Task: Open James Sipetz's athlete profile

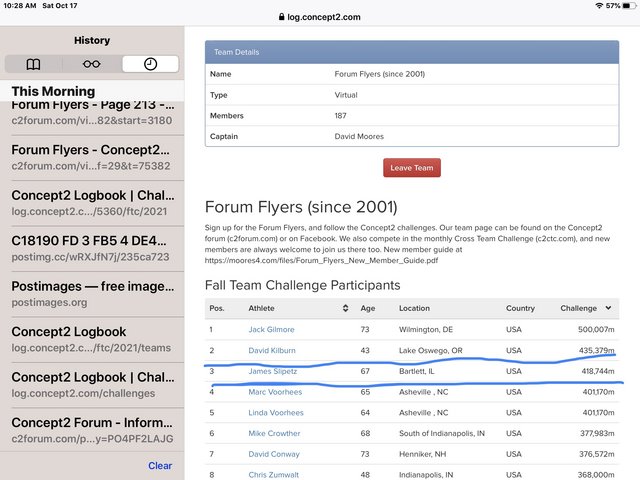Action: point(273,371)
